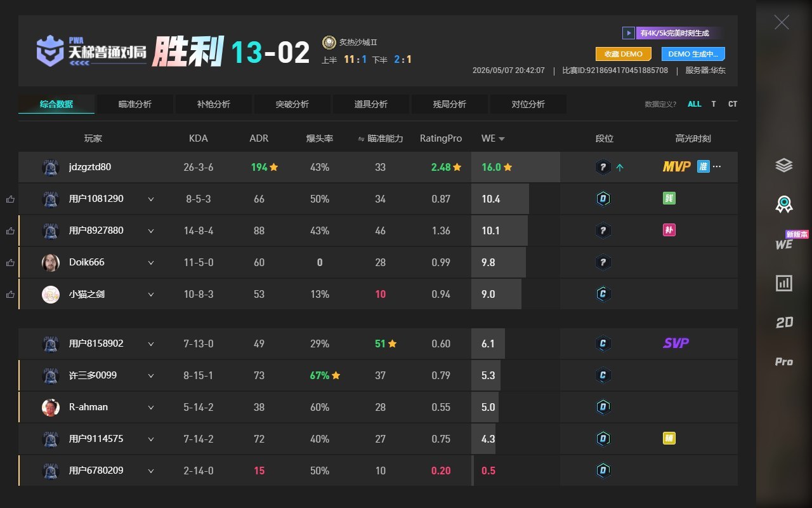Select T side filter
This screenshot has width=812, height=508.
click(714, 104)
